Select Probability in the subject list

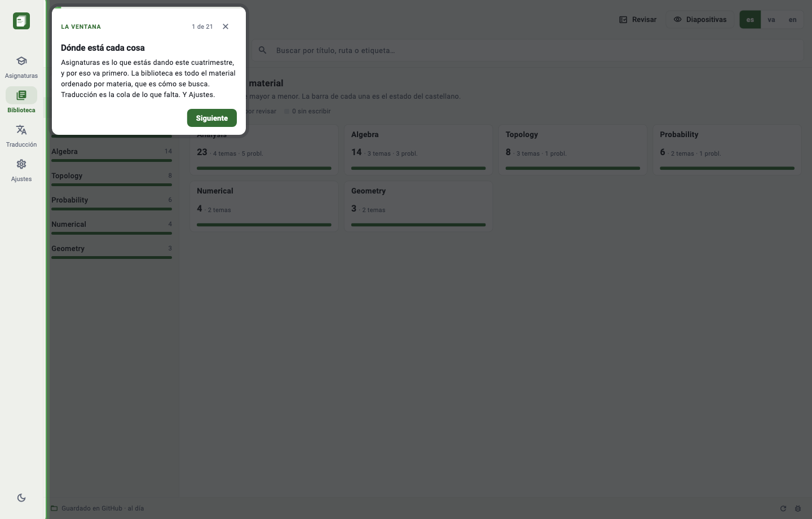[x=112, y=203]
